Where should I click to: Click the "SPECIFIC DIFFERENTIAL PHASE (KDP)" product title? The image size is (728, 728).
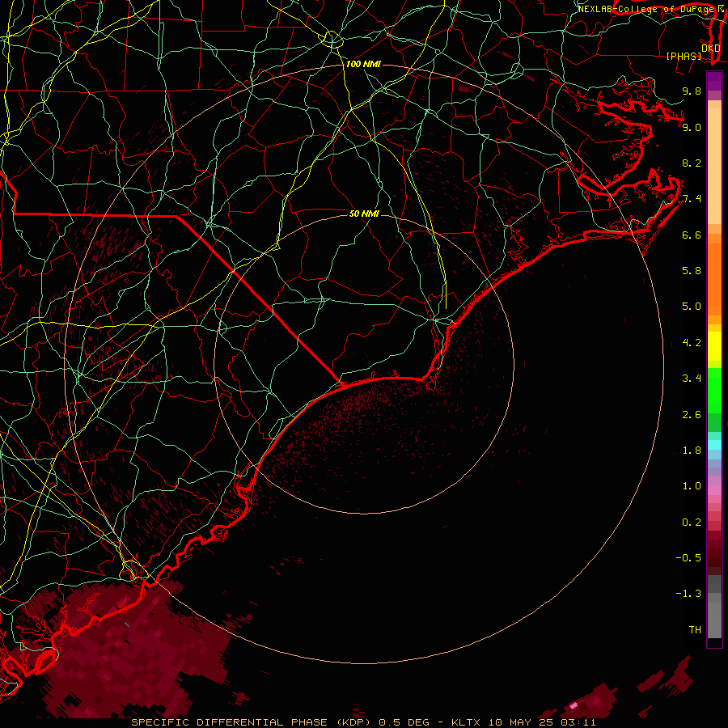253,722
